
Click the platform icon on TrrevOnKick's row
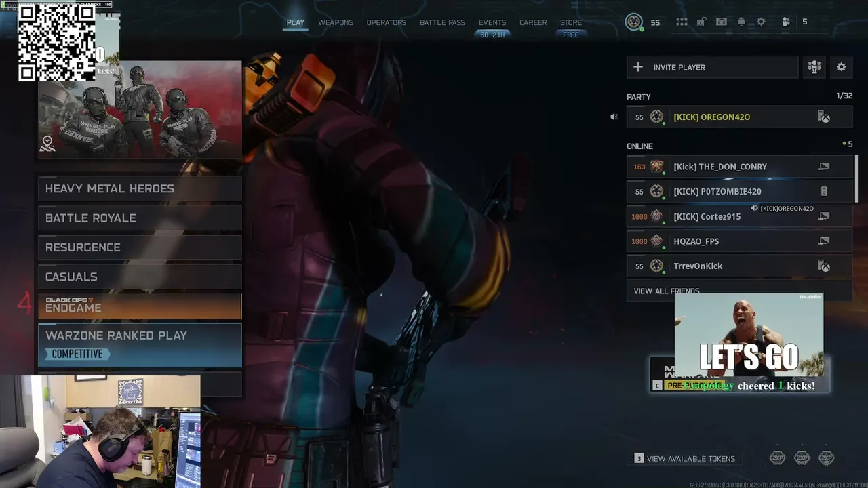click(x=824, y=266)
